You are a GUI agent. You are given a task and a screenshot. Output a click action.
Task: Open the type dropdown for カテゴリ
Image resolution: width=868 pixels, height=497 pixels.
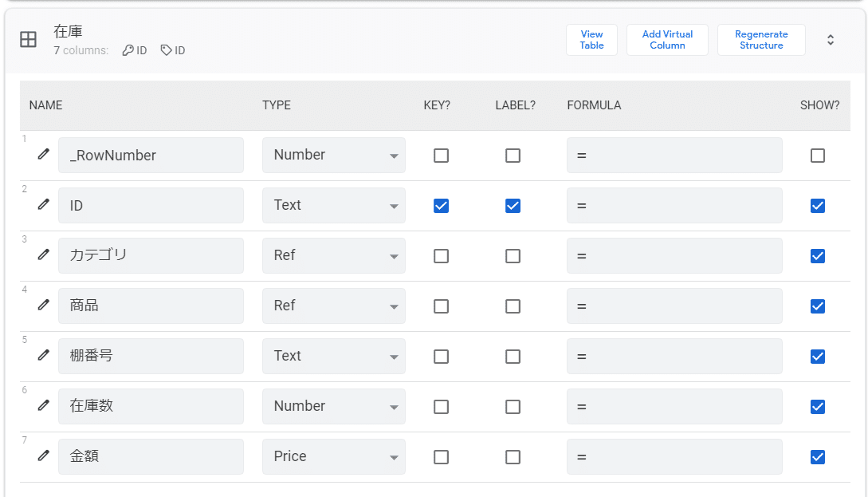(x=333, y=256)
